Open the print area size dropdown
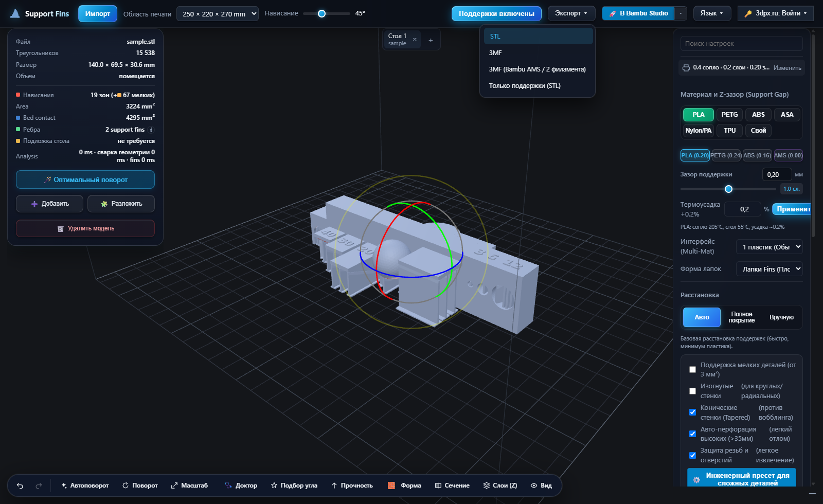823x504 pixels. [x=218, y=14]
